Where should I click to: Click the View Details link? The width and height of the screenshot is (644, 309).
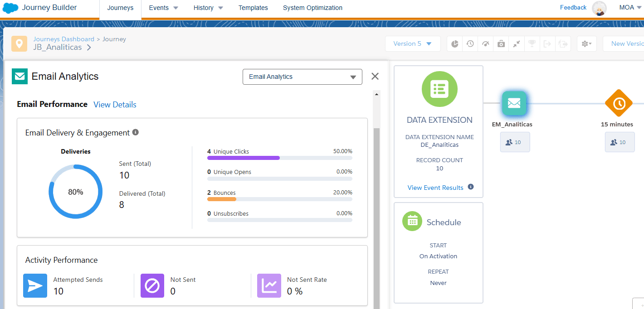tap(115, 105)
